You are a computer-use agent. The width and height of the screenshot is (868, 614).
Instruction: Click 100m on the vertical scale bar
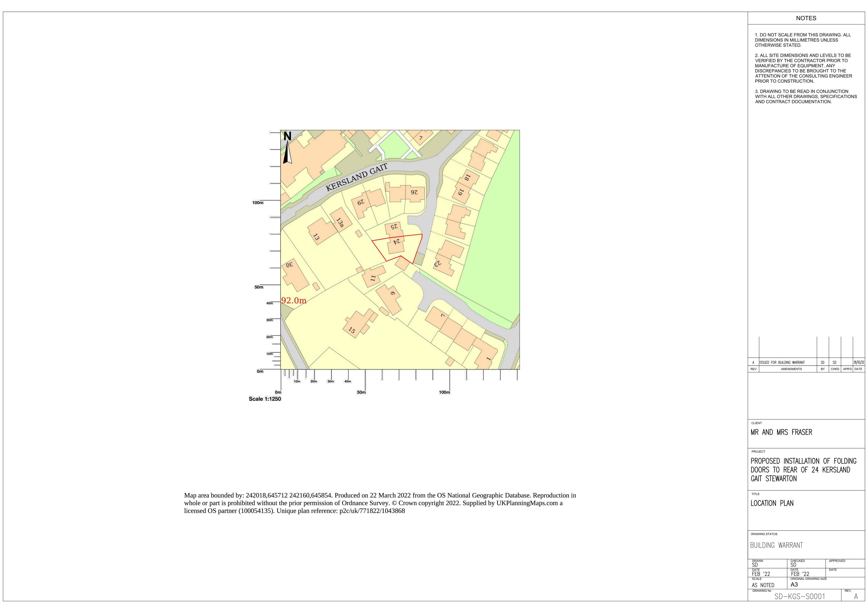tap(258, 203)
